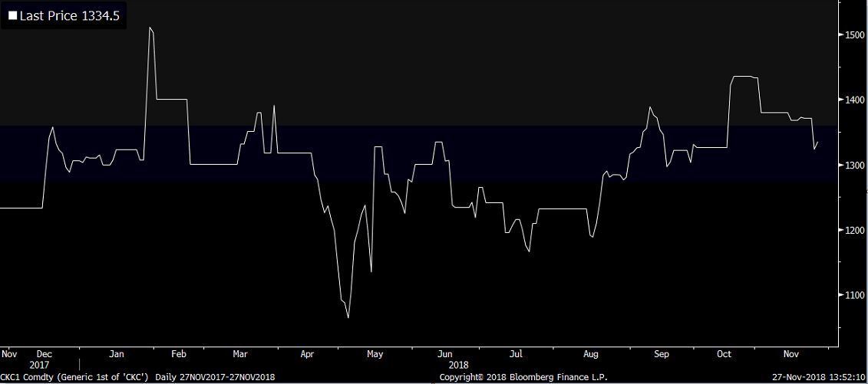Click the late-April price trough near 1070
868x384 pixels.
tap(348, 317)
